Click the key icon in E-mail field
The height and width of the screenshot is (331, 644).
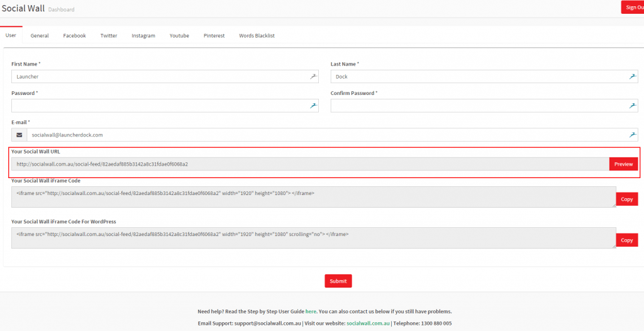click(x=633, y=135)
